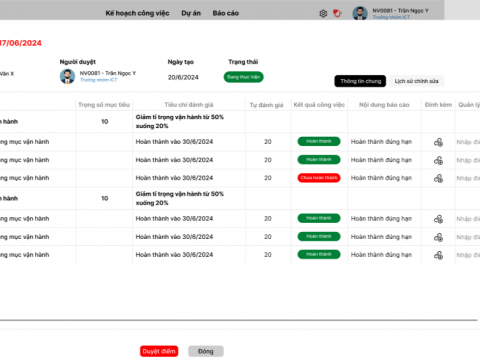
Task: Click the Nội dung báo cáo column header
Action: tap(384, 105)
